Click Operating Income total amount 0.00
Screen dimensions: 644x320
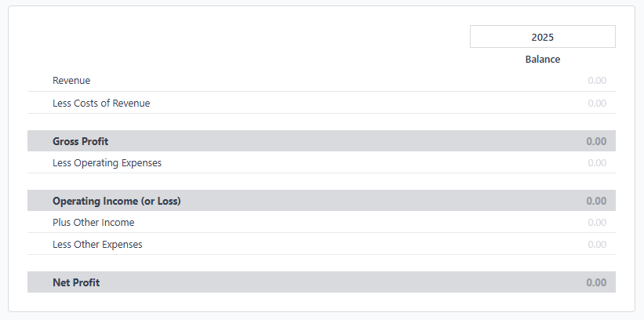(x=596, y=201)
